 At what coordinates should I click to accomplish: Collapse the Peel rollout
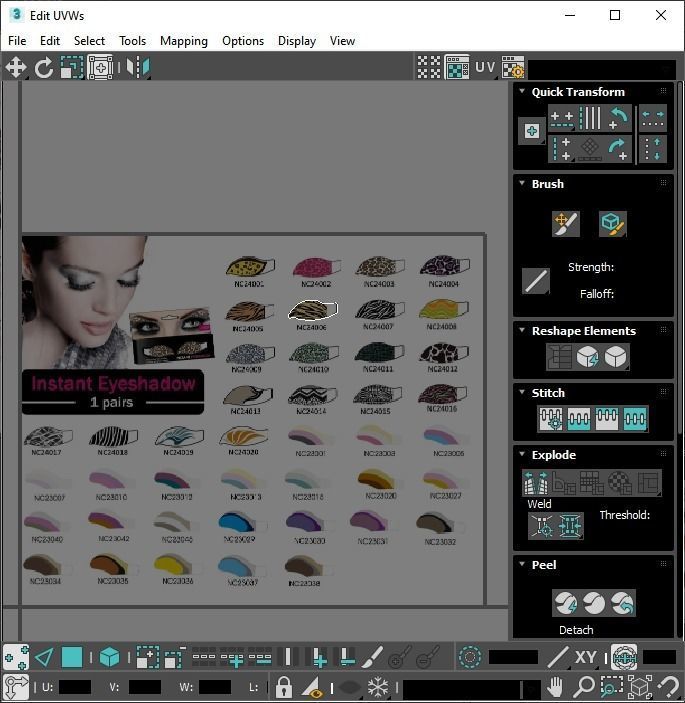[x=522, y=564]
